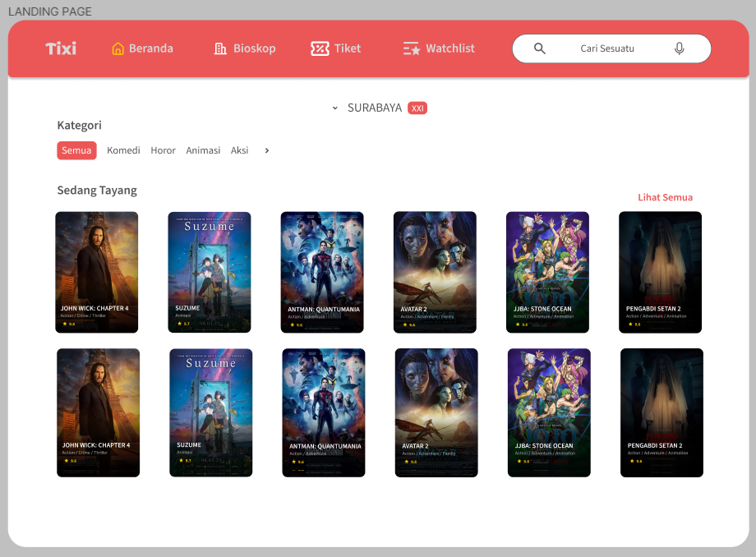
Task: Open Suzume poster in first row
Action: click(210, 272)
